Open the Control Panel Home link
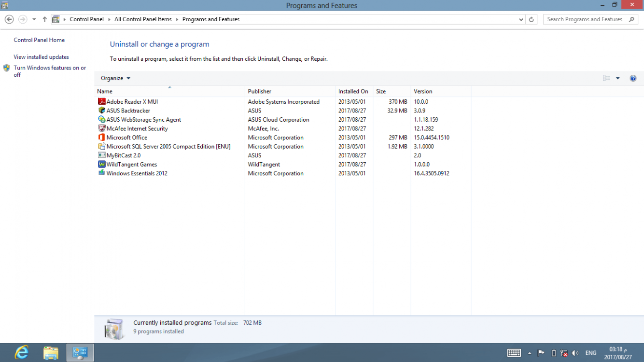The image size is (644, 362). 39,40
